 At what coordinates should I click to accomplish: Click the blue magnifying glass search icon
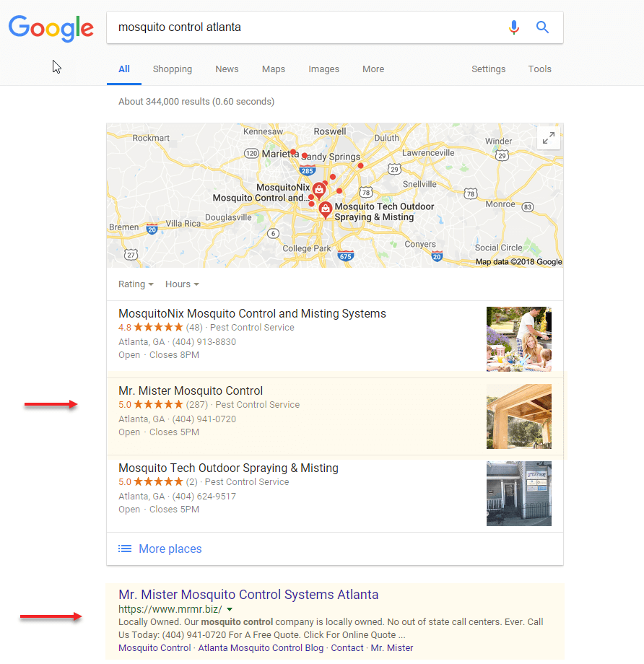542,27
